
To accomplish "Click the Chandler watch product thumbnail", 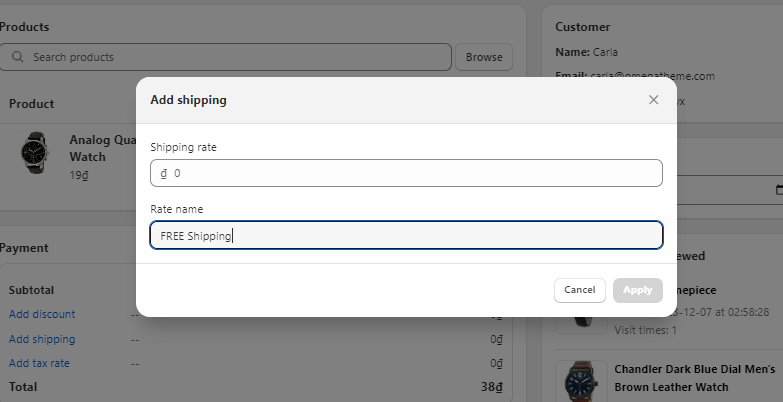I will (580, 381).
